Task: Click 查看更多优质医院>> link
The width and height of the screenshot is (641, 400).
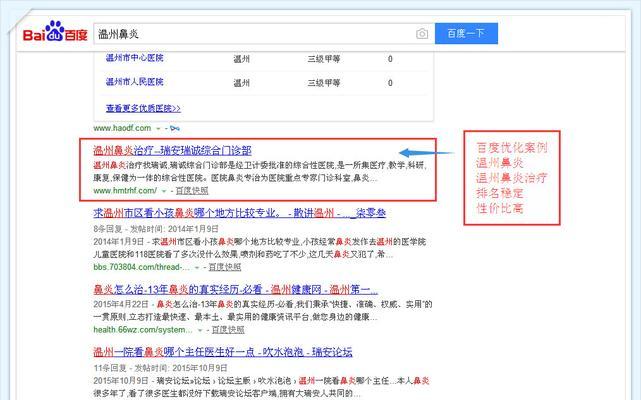Action: (143, 108)
